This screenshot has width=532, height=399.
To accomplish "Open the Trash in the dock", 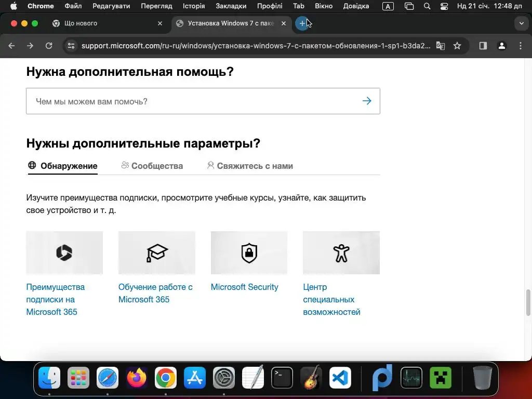I will (483, 378).
